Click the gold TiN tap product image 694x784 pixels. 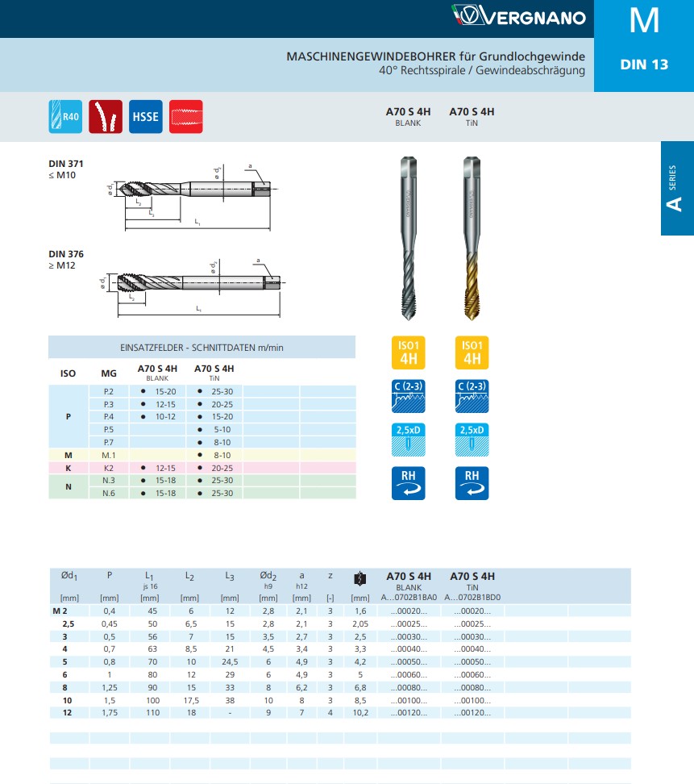click(472, 238)
